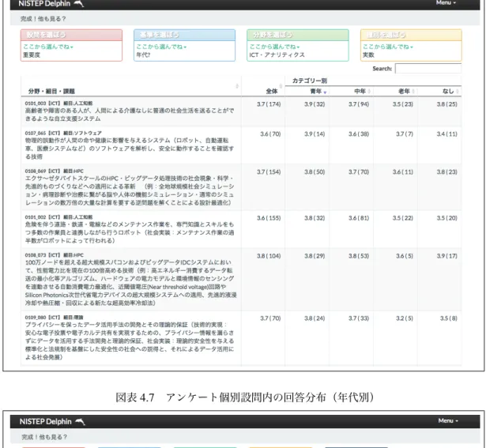Click the sort icon next to 中年
Image resolution: width=486 pixels, height=448 pixels.
pyautogui.click(x=369, y=91)
